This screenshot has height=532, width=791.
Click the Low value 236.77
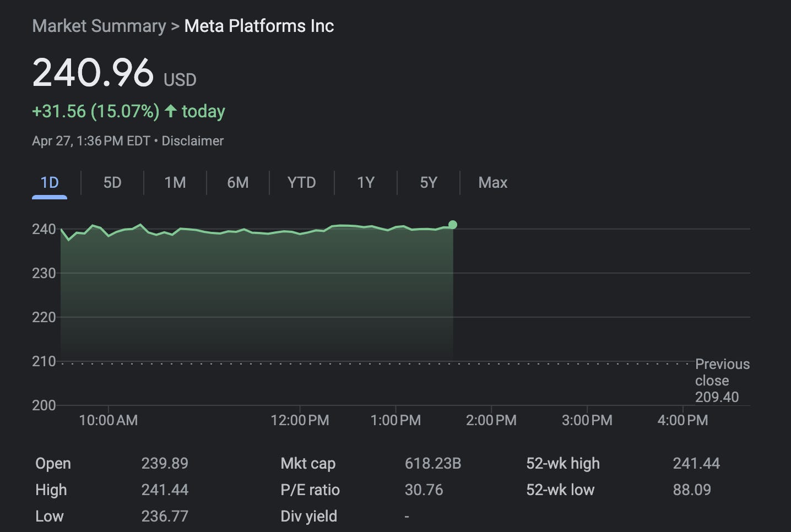[165, 516]
